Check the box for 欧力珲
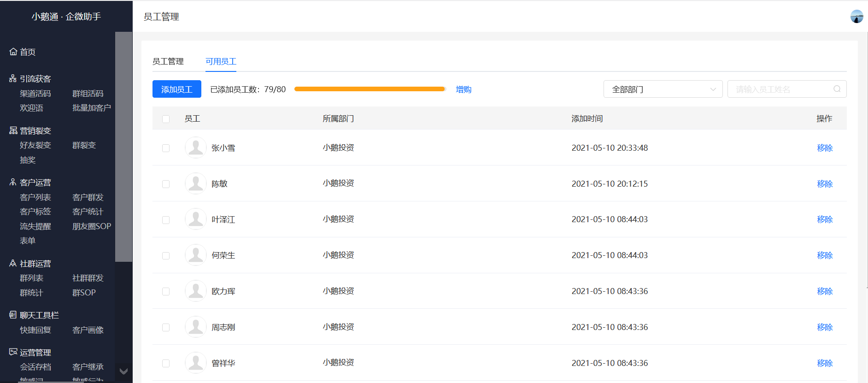868x383 pixels. tap(166, 291)
